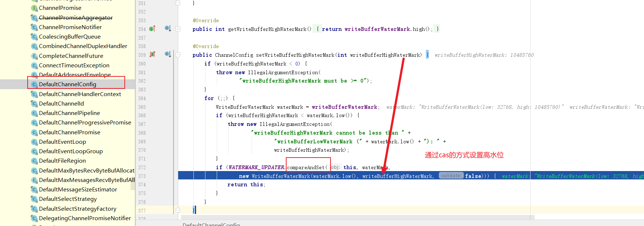Screen dimensions: 644x226
Task: Toggle a breakpoint on line number 365
Action: 142,107
